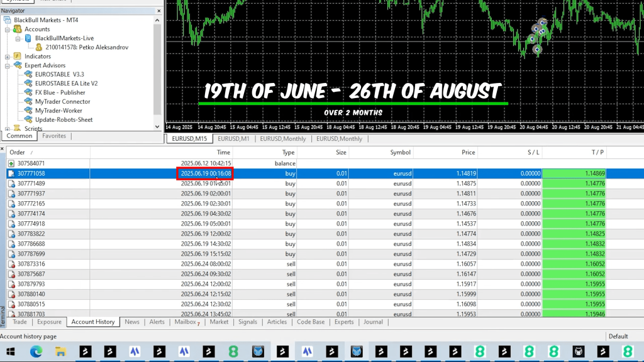Close the Navigator panel

pyautogui.click(x=158, y=11)
